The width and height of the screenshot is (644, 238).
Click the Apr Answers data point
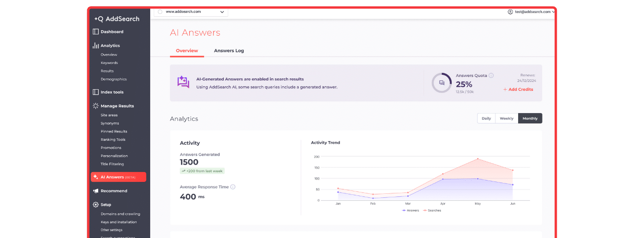coord(443,179)
